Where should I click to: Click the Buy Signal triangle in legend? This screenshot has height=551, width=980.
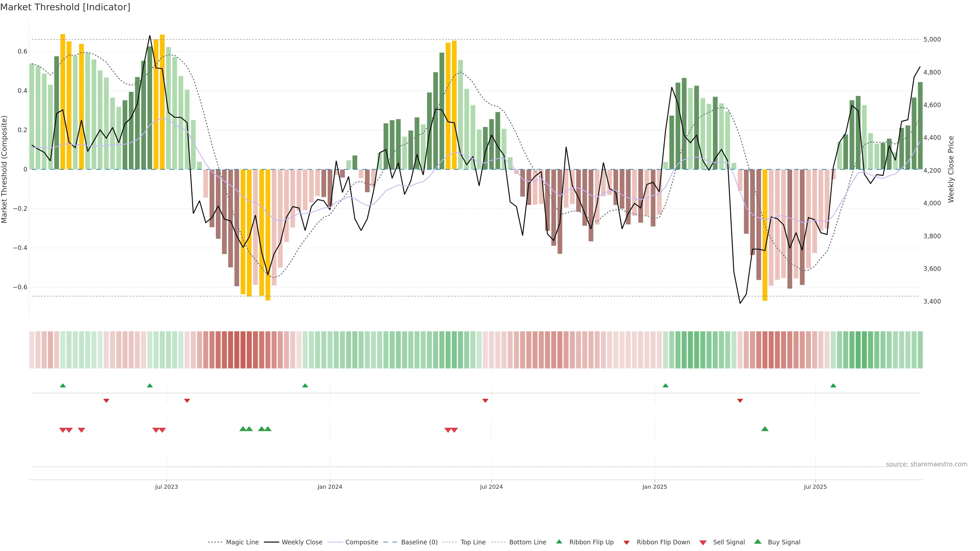757,542
